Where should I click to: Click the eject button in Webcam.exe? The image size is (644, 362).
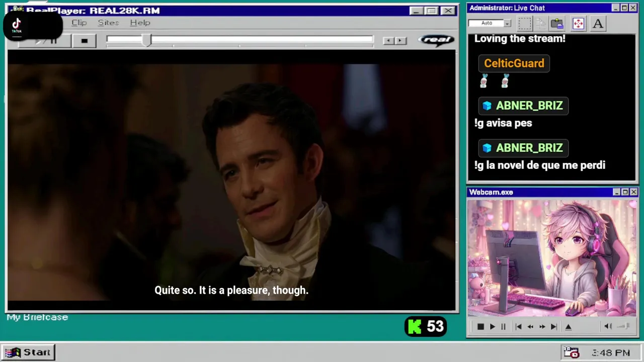569,327
